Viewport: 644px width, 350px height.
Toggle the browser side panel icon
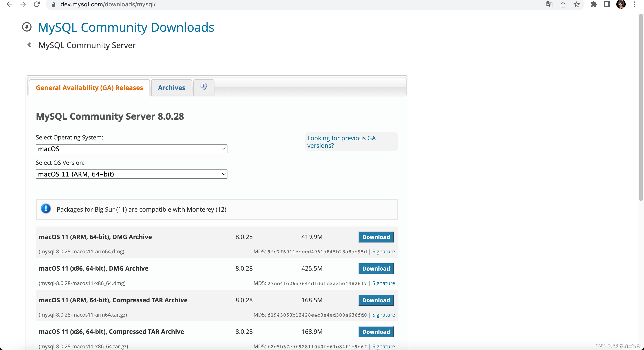(607, 4)
